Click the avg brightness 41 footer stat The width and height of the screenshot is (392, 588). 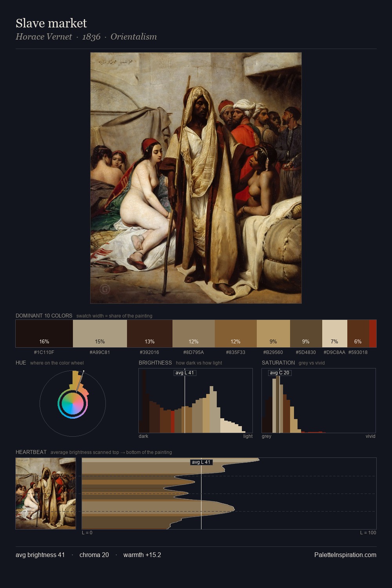tap(40, 555)
